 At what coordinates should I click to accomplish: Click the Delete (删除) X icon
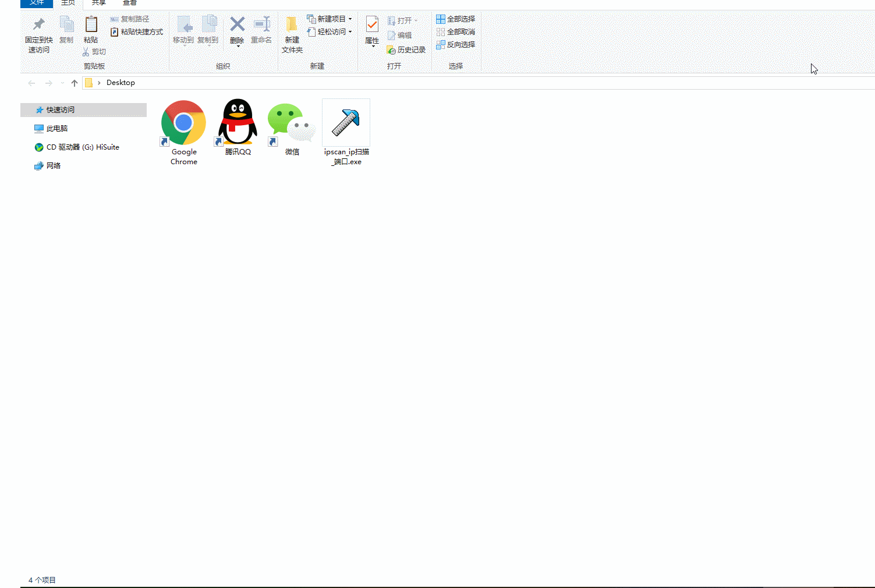[x=237, y=24]
